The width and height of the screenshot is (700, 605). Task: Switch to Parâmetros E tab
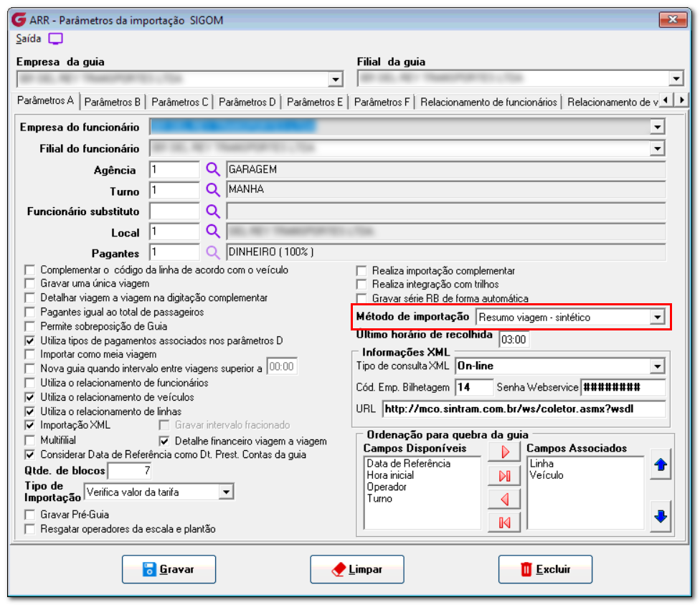(315, 103)
